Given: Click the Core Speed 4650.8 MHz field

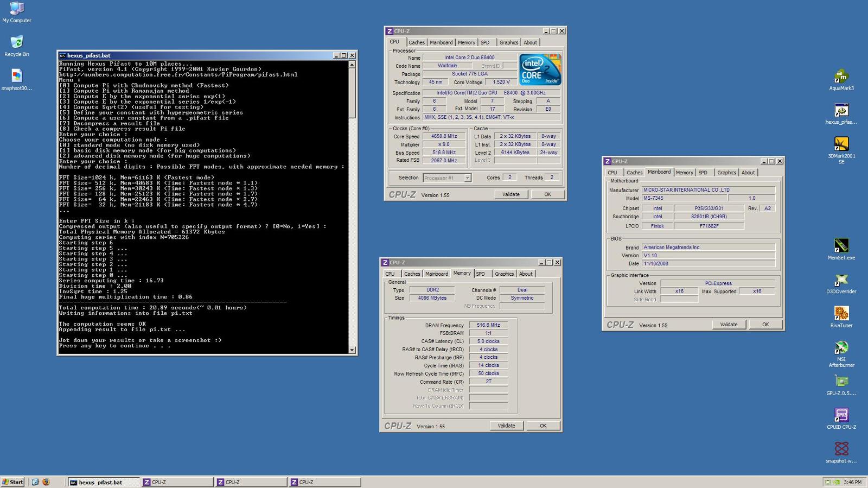Looking at the screenshot, I should (444, 136).
